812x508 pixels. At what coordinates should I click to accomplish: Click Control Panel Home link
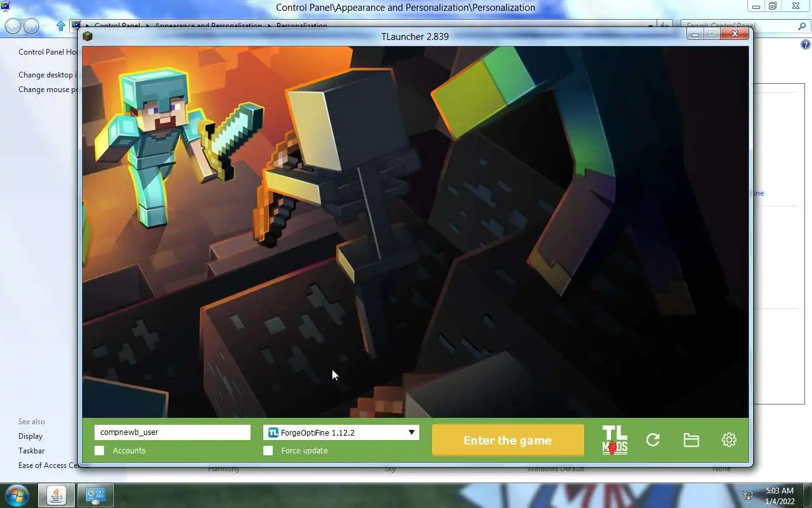tap(48, 52)
